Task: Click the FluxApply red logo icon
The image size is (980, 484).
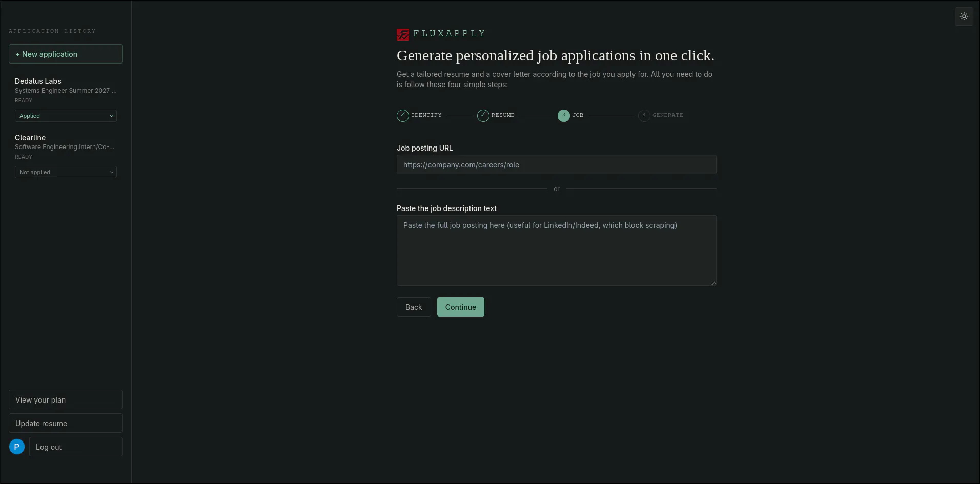Action: [x=403, y=34]
